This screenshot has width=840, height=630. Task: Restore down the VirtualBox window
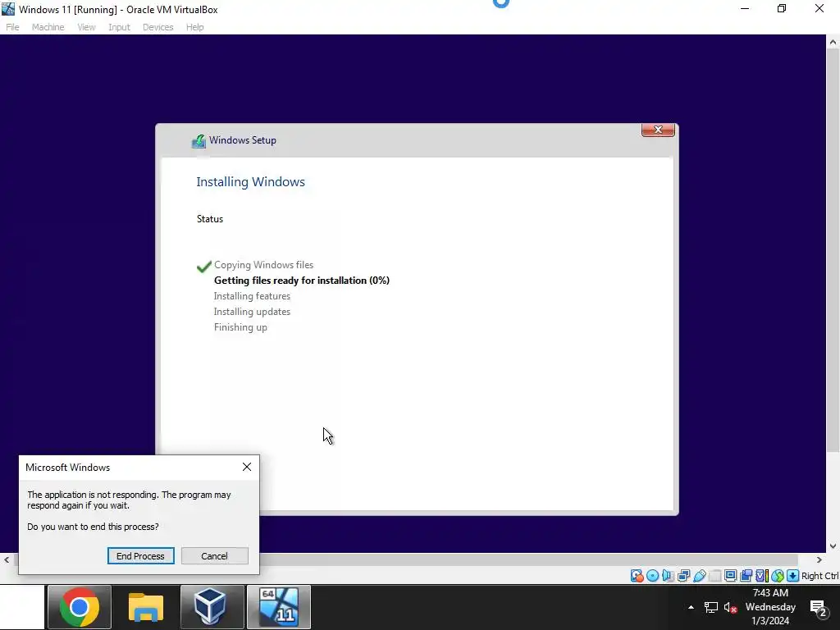coord(782,8)
